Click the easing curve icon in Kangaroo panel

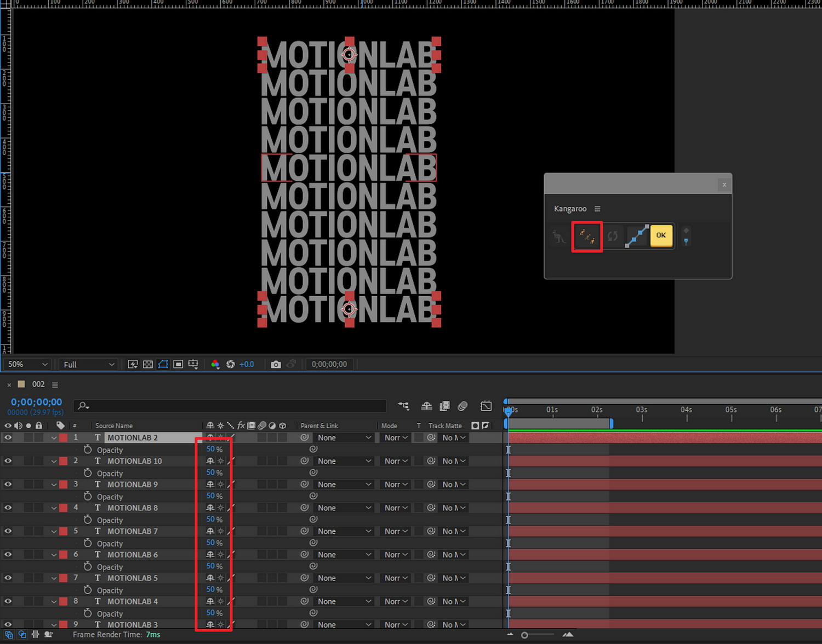click(x=637, y=236)
